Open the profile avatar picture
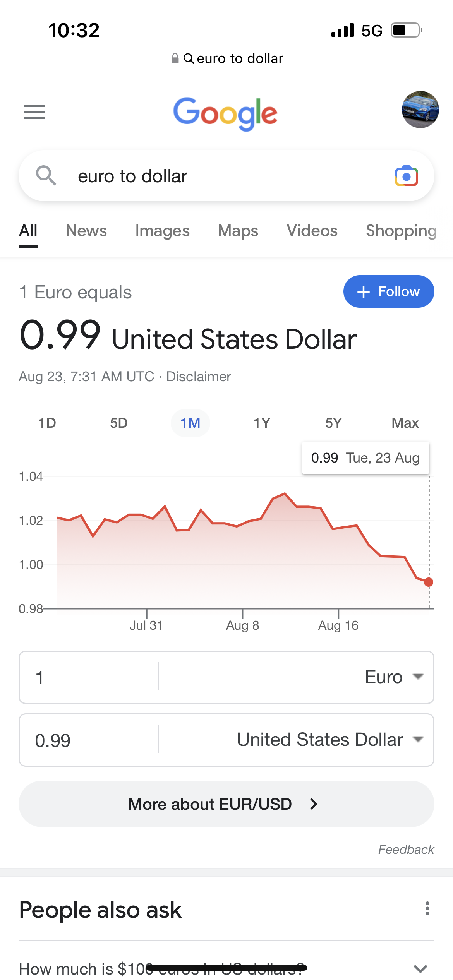453x980 pixels. 420,110
